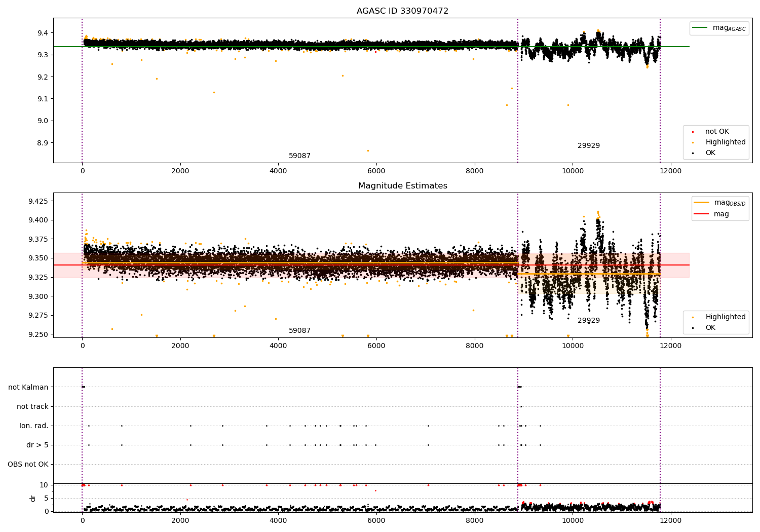Select the "Magnitude Estimates" plot title
Image resolution: width=760 pixels, height=532 pixels.
point(402,186)
